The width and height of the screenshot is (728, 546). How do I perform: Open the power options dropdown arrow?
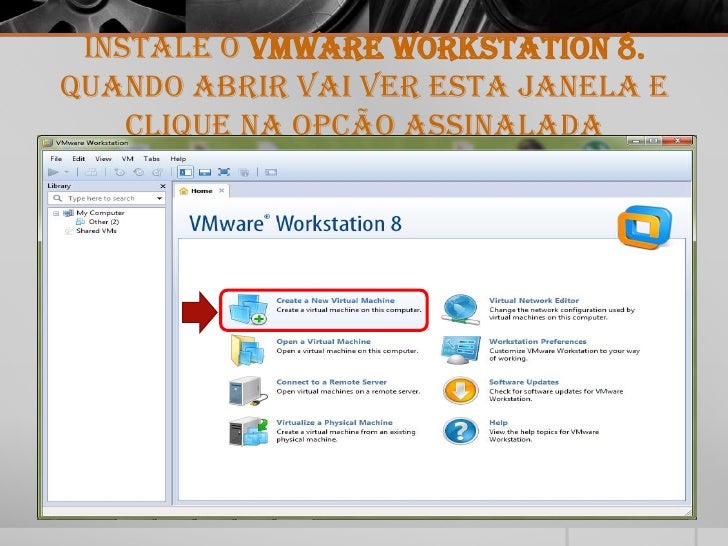pos(66,172)
